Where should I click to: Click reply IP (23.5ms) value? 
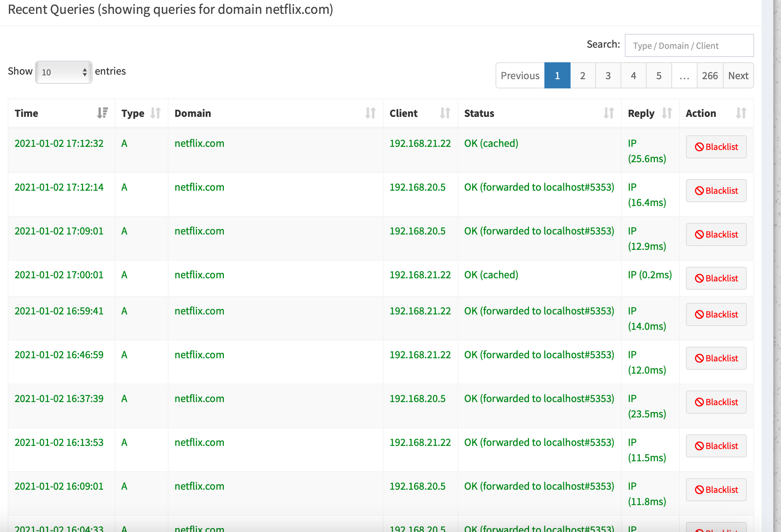[x=647, y=406]
